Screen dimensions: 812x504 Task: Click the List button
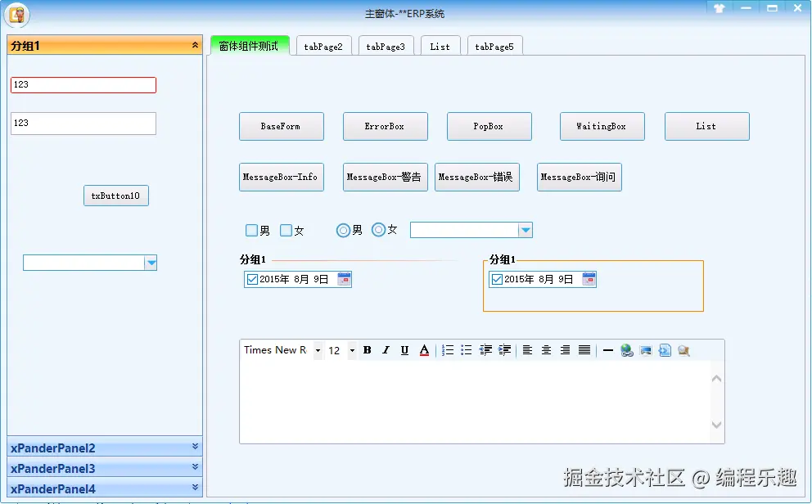[x=707, y=126]
